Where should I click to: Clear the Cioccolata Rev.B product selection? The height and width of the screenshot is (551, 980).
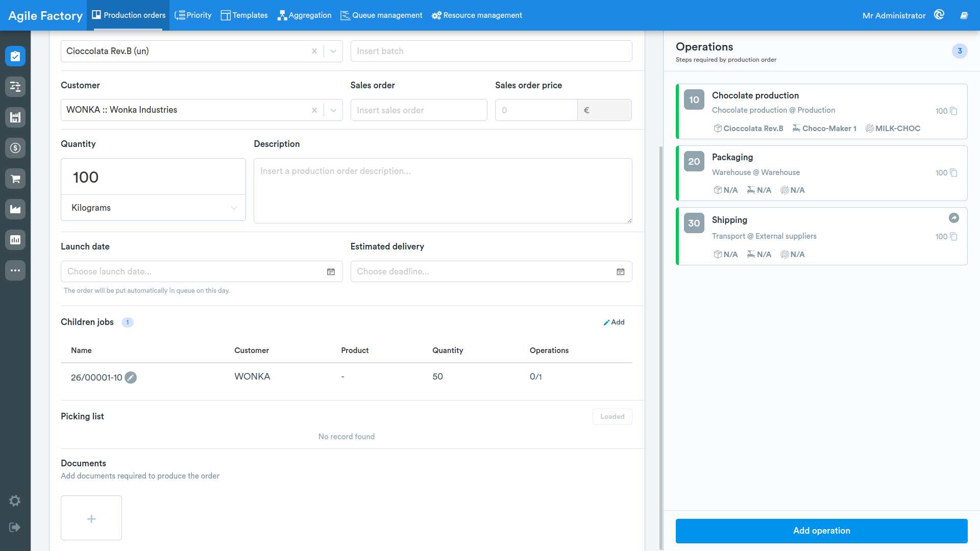[314, 51]
